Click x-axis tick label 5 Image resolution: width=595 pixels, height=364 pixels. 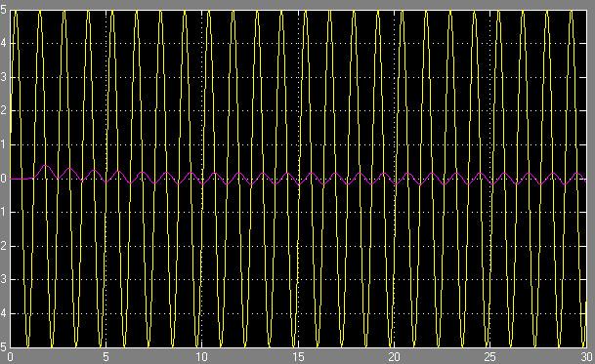[x=106, y=357]
